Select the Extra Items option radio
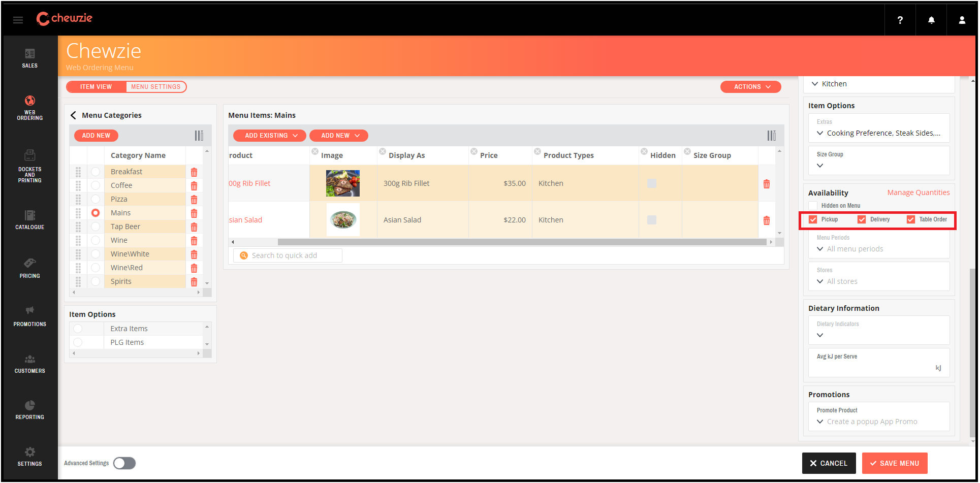This screenshot has width=980, height=483. coord(78,329)
